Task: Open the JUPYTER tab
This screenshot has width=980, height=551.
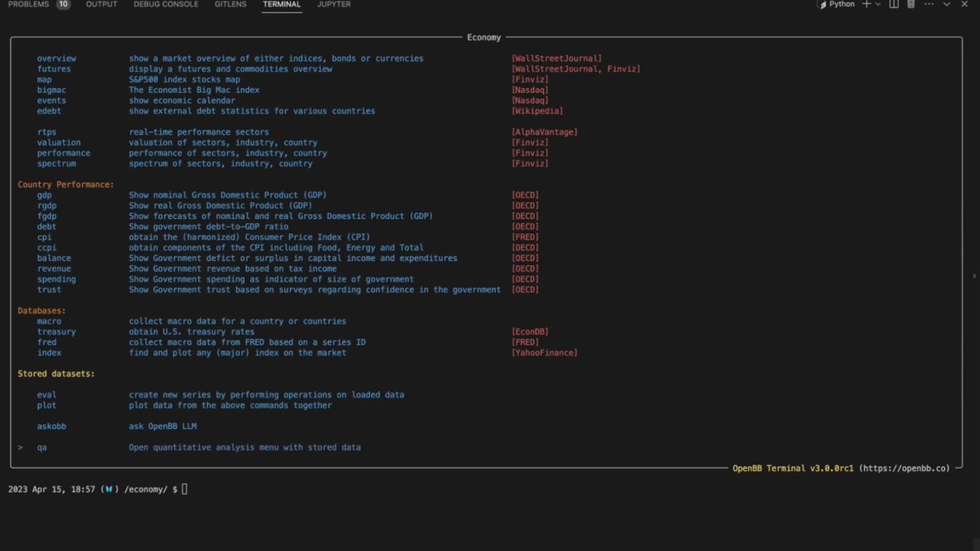Action: (x=333, y=4)
